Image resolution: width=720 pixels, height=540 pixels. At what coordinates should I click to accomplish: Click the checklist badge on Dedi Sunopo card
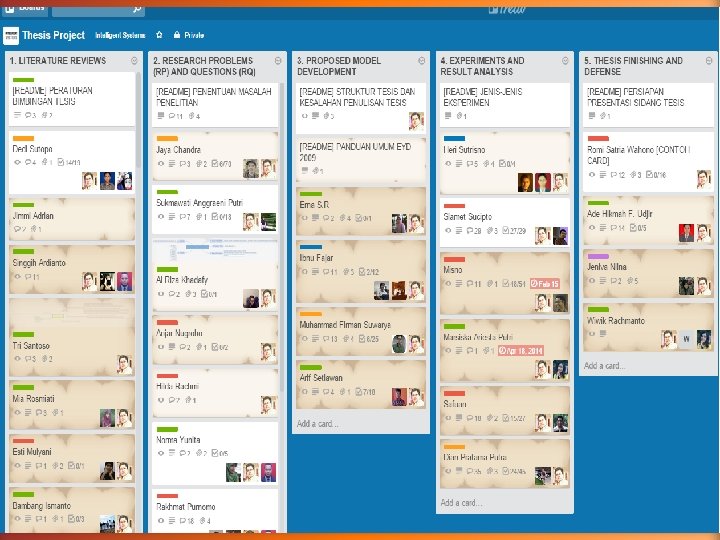69,162
